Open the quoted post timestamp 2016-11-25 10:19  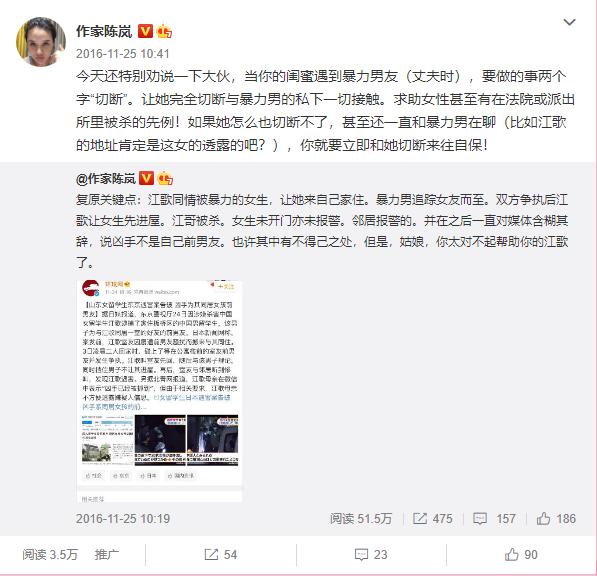tap(123, 519)
